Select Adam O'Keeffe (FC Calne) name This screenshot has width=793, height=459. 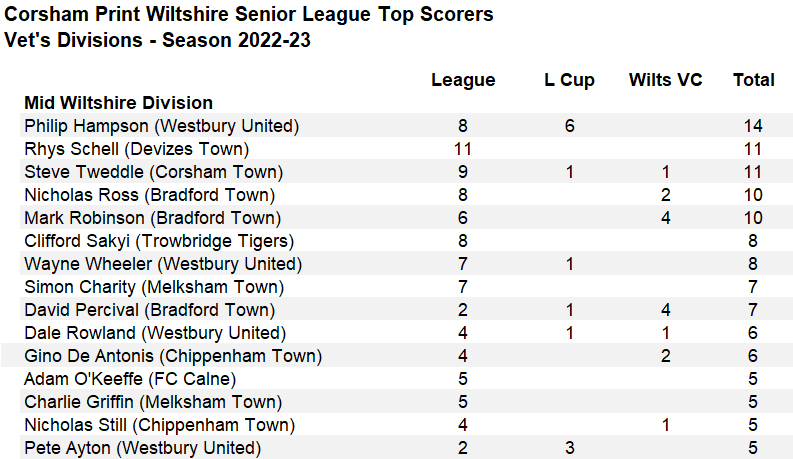click(130, 379)
